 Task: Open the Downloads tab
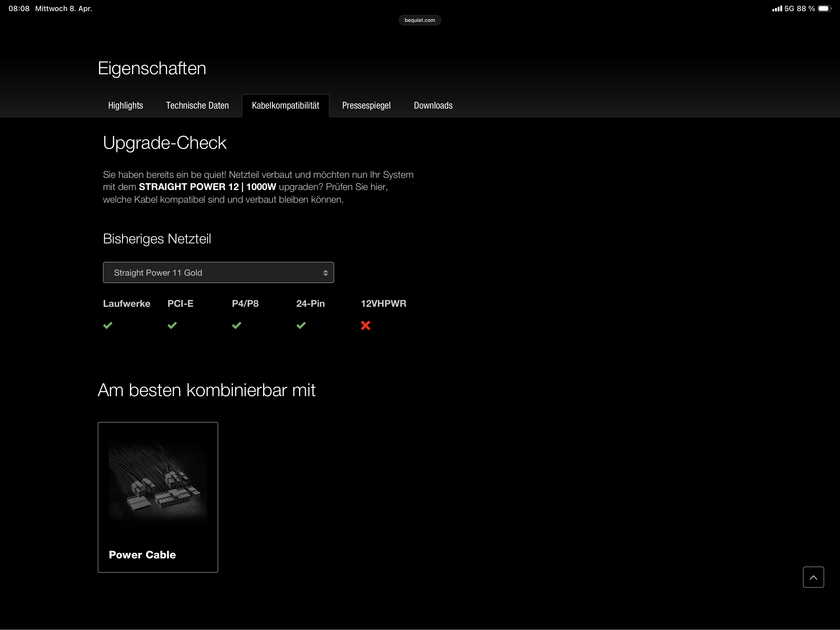tap(433, 106)
